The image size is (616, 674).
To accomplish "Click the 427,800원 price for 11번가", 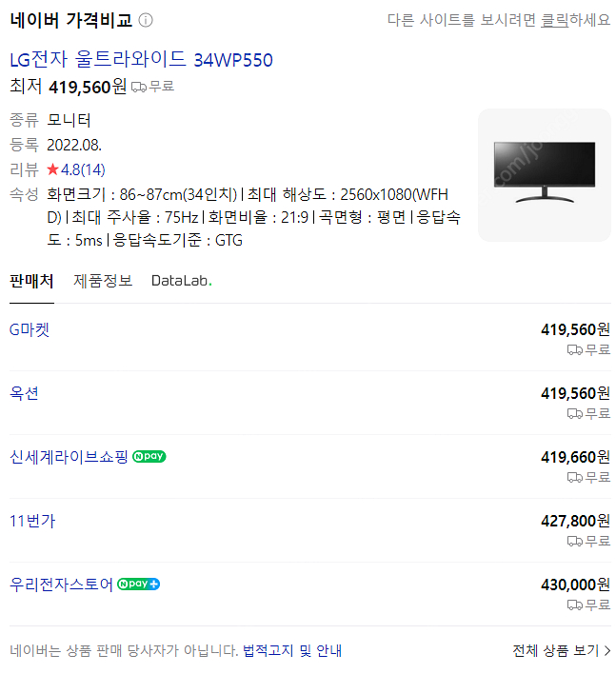I will pyautogui.click(x=576, y=521).
